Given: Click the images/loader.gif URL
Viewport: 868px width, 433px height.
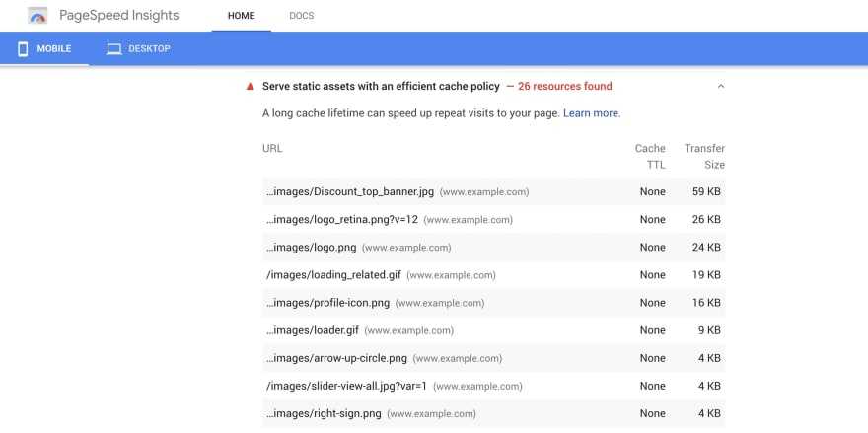Looking at the screenshot, I should click(x=312, y=330).
